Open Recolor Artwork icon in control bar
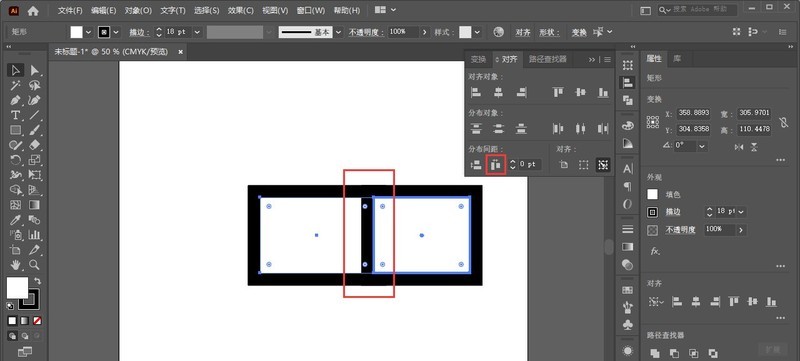 pos(498,32)
